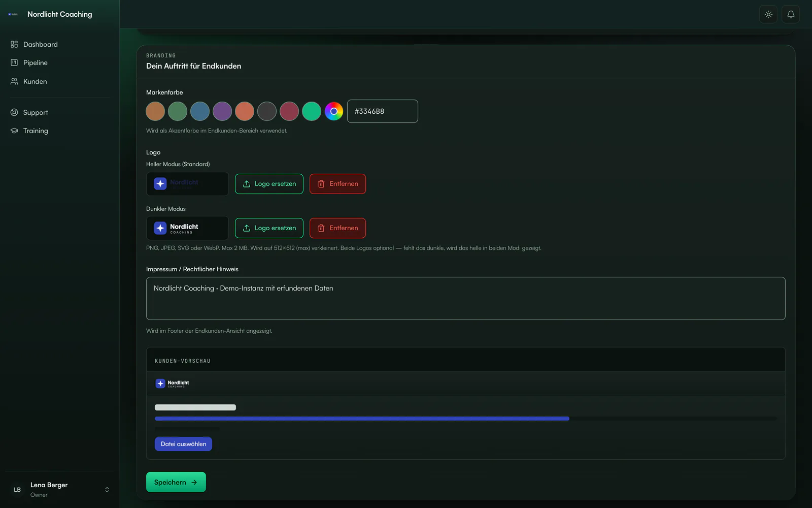Click the Pipeline board icon
812x508 pixels.
[14, 62]
